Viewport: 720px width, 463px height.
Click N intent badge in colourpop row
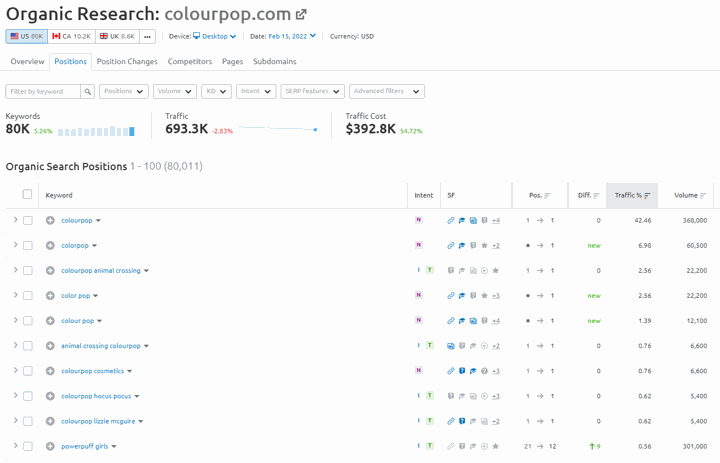[x=419, y=220]
